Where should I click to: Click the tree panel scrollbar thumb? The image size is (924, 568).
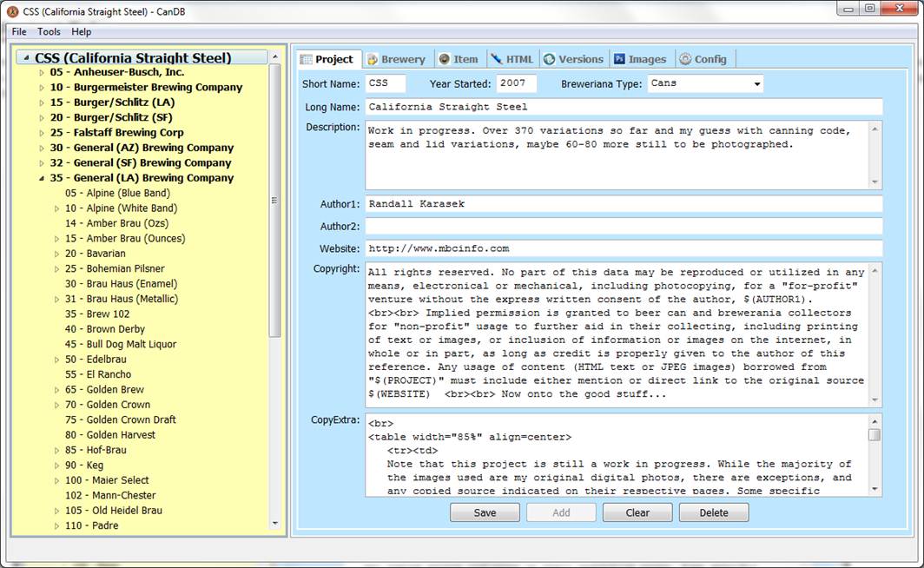tap(274, 201)
